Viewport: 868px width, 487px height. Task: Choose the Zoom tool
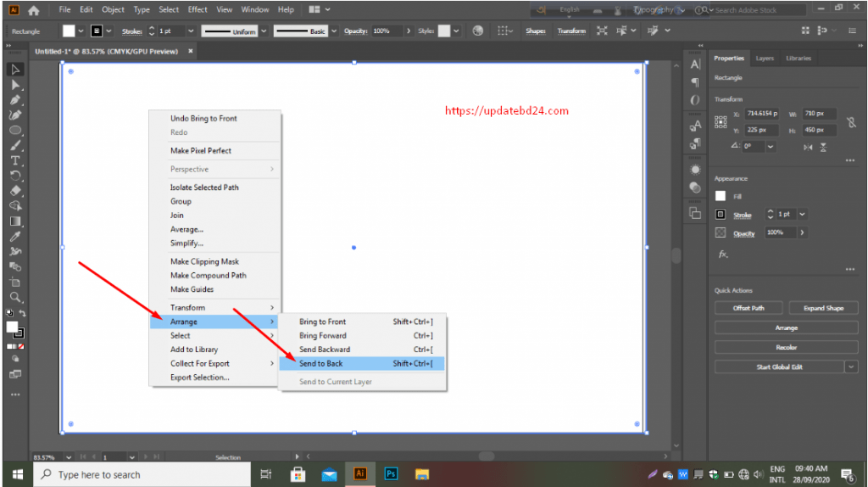[15, 297]
